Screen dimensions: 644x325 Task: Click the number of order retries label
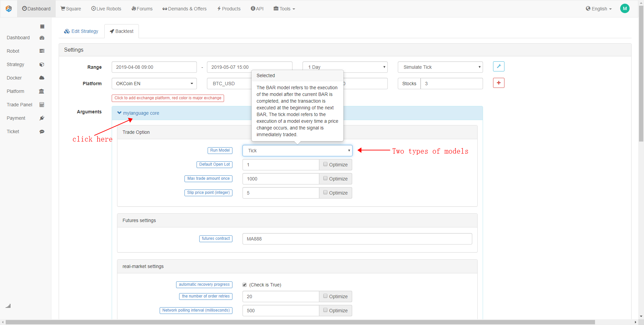tap(206, 296)
